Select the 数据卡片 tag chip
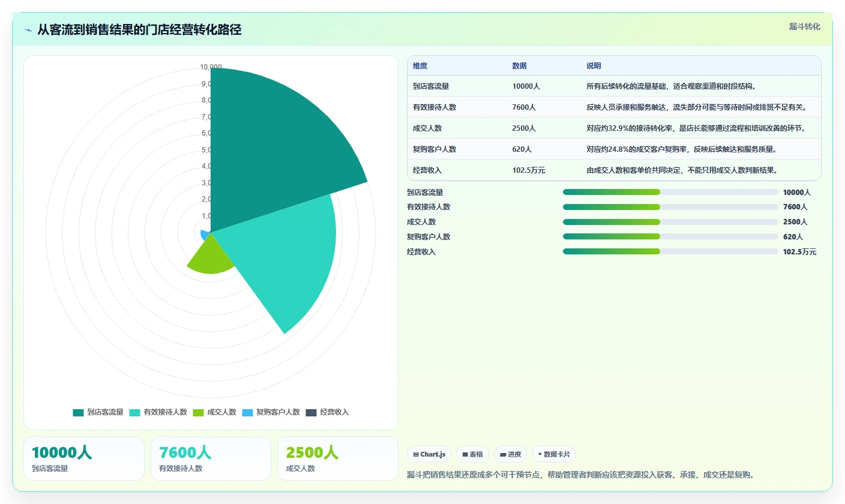 (554, 454)
